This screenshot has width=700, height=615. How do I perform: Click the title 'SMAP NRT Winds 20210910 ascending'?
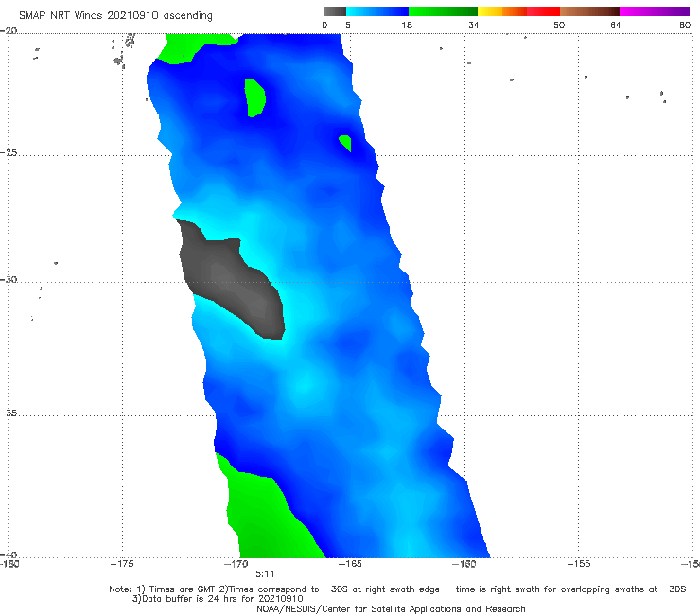[x=115, y=16]
